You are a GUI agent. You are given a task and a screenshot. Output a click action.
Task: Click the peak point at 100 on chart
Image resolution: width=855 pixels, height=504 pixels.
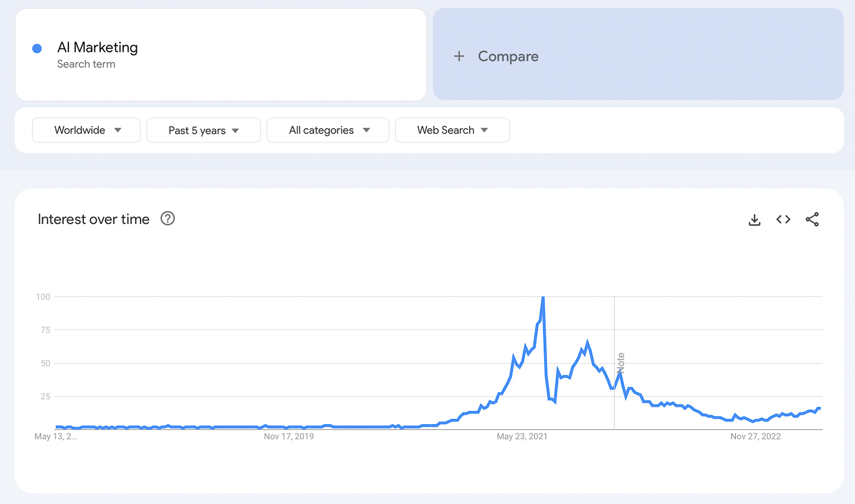tap(543, 297)
